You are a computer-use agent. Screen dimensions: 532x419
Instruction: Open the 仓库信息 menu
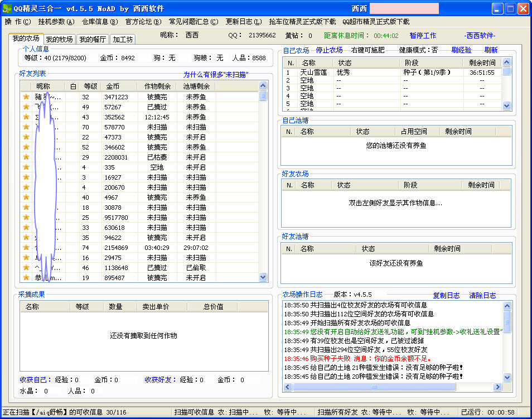(x=100, y=22)
